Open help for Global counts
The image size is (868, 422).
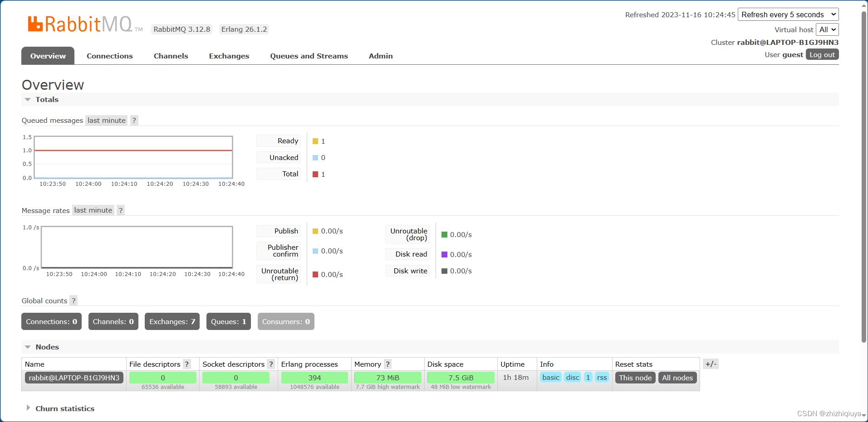(74, 301)
